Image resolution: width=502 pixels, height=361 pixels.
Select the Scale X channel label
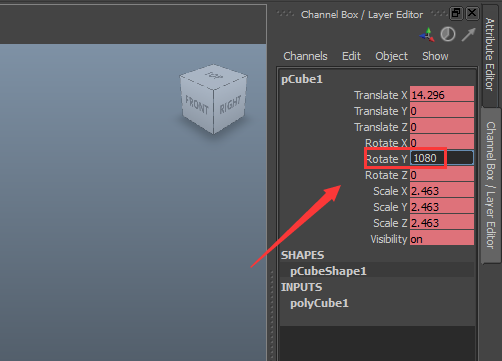(390, 191)
